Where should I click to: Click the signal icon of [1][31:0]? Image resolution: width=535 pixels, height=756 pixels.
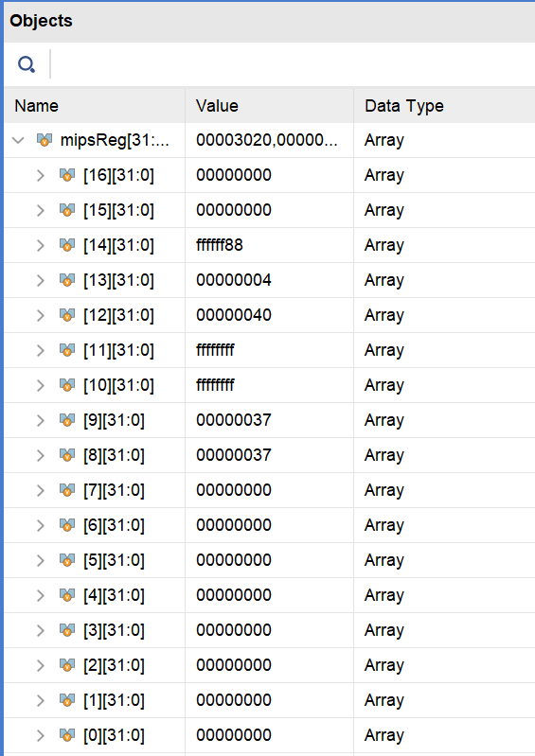[67, 700]
